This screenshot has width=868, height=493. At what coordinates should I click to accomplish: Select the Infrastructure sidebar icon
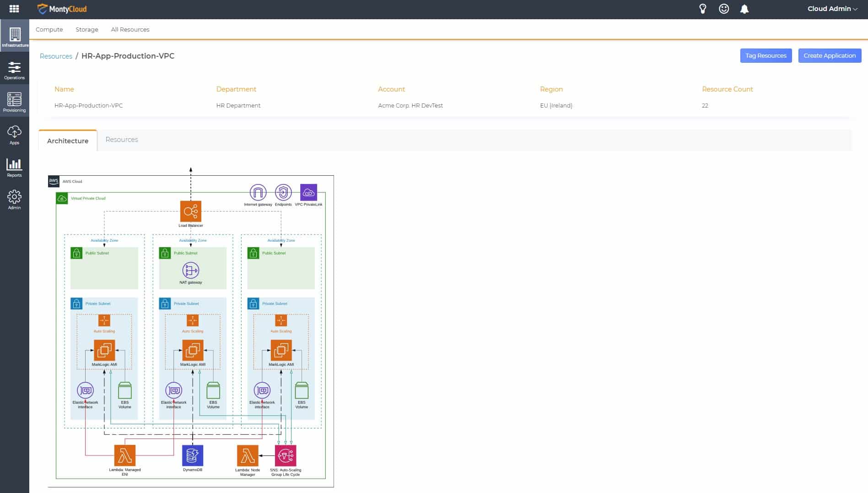[x=15, y=37]
